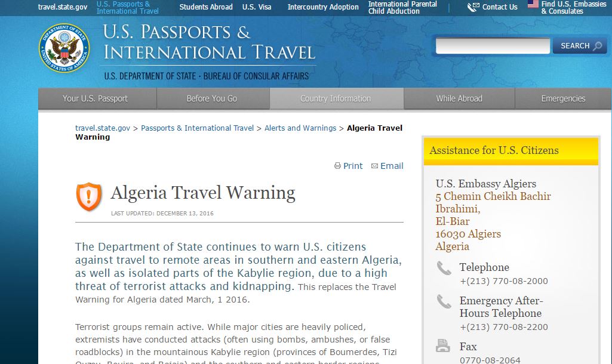Click the printer icon next to Print
Image resolution: width=612 pixels, height=364 pixels.
[337, 166]
